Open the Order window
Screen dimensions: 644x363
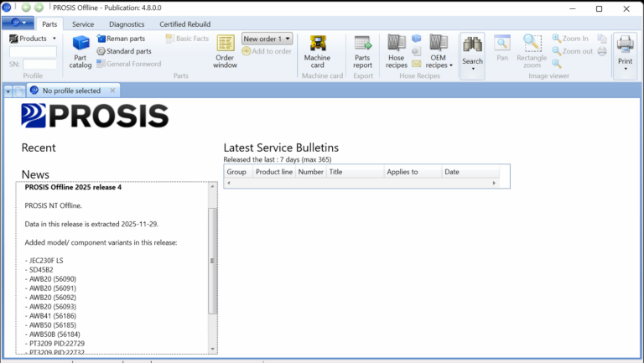click(x=225, y=52)
